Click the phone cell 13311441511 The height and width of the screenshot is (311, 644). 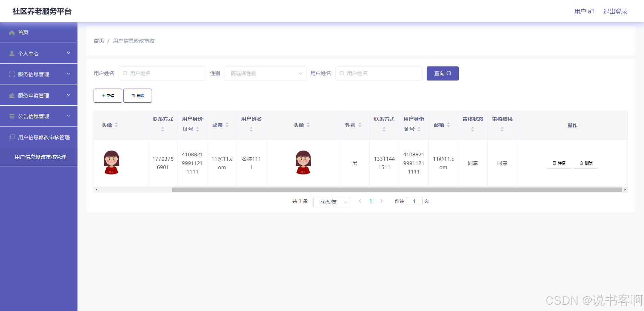384,163
